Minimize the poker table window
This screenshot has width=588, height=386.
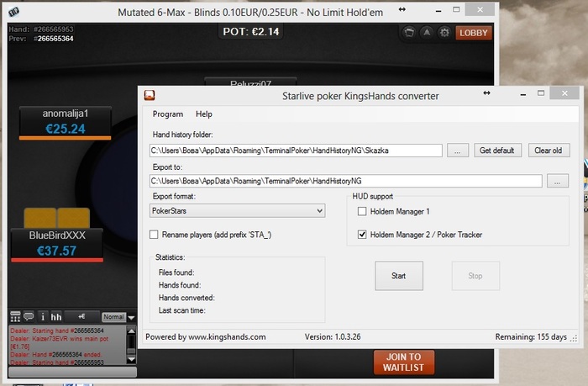coord(438,11)
